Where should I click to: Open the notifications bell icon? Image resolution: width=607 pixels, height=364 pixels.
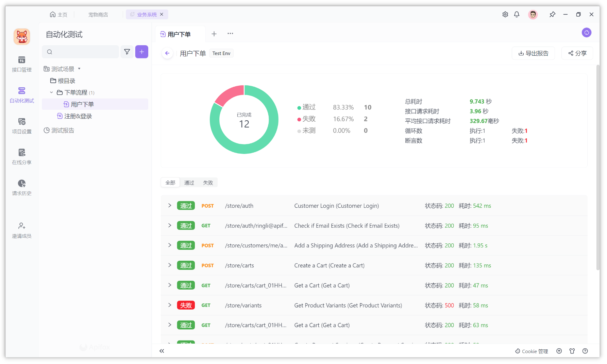coord(517,14)
